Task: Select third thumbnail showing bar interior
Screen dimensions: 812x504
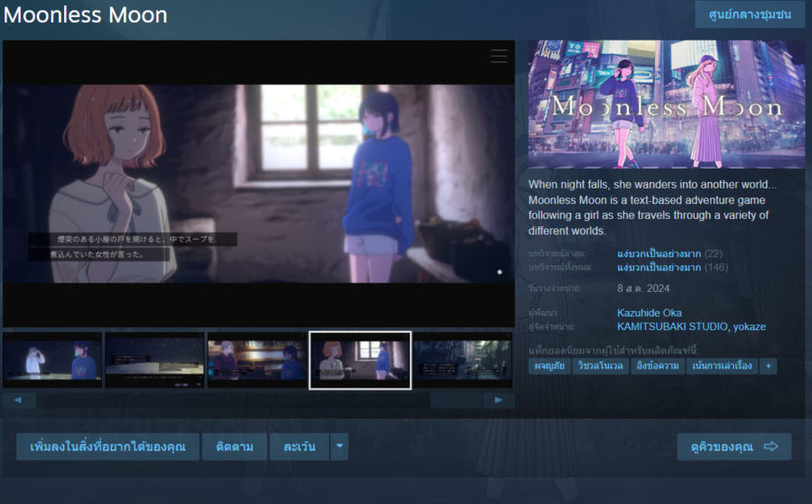Action: tap(257, 360)
